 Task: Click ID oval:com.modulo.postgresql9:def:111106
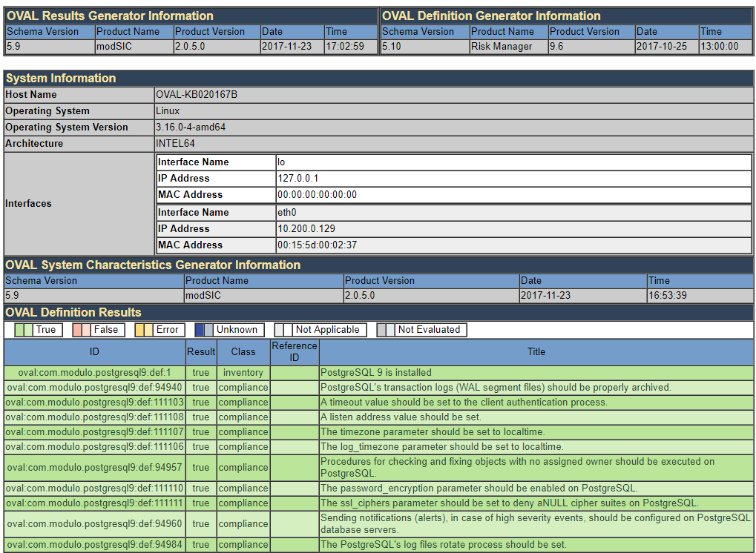coord(94,448)
